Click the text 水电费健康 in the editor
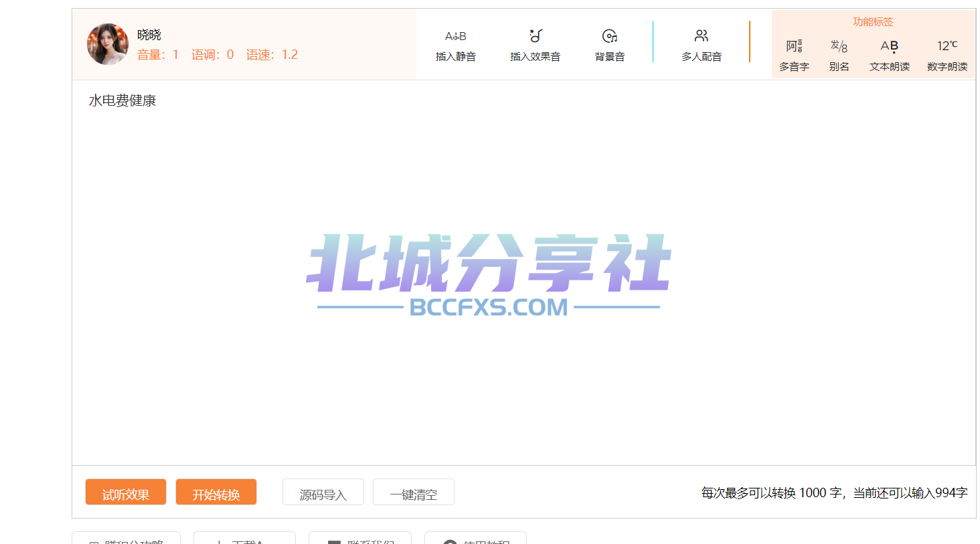This screenshot has width=980, height=544. tap(122, 100)
